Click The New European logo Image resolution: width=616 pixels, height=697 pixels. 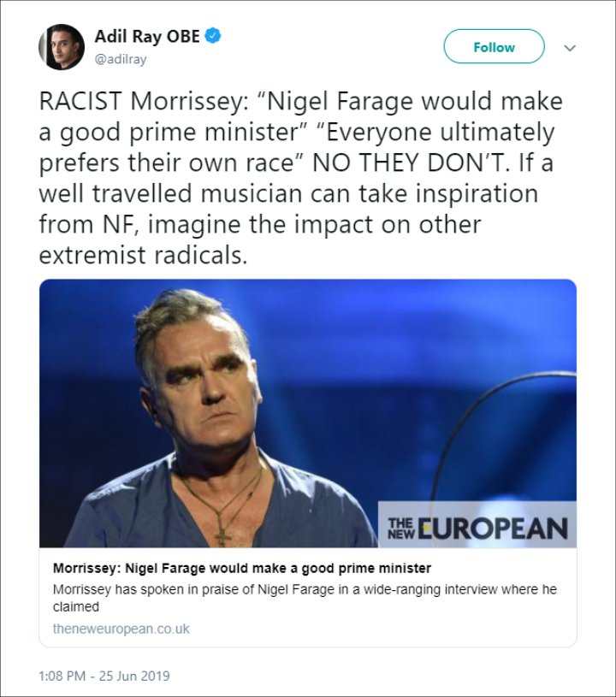pos(477,527)
